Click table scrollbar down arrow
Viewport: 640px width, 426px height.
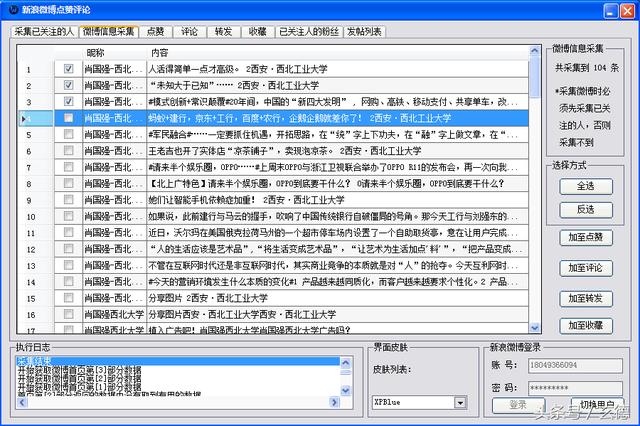point(534,327)
